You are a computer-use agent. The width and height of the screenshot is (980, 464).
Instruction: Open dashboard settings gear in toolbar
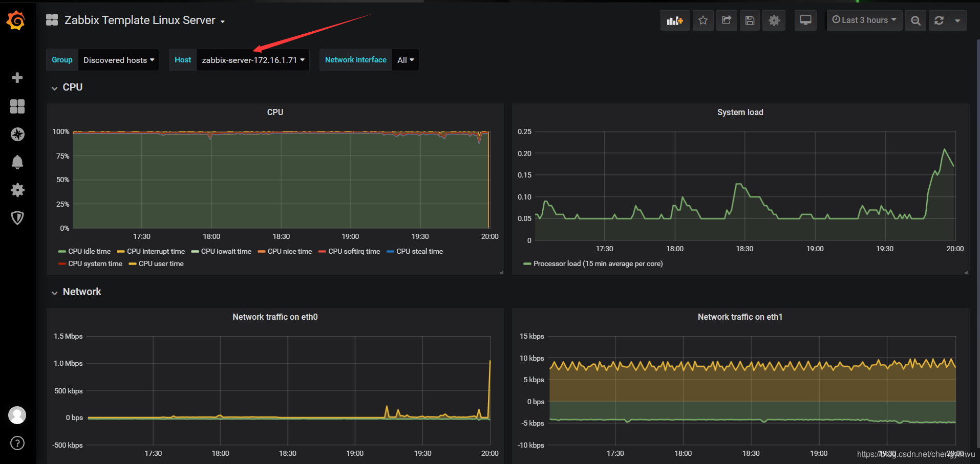click(x=774, y=20)
